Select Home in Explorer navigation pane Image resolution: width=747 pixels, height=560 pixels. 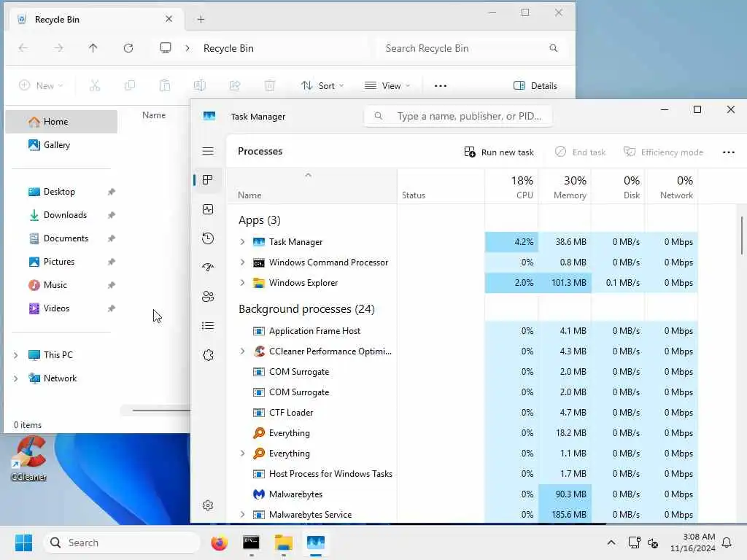[x=61, y=122]
